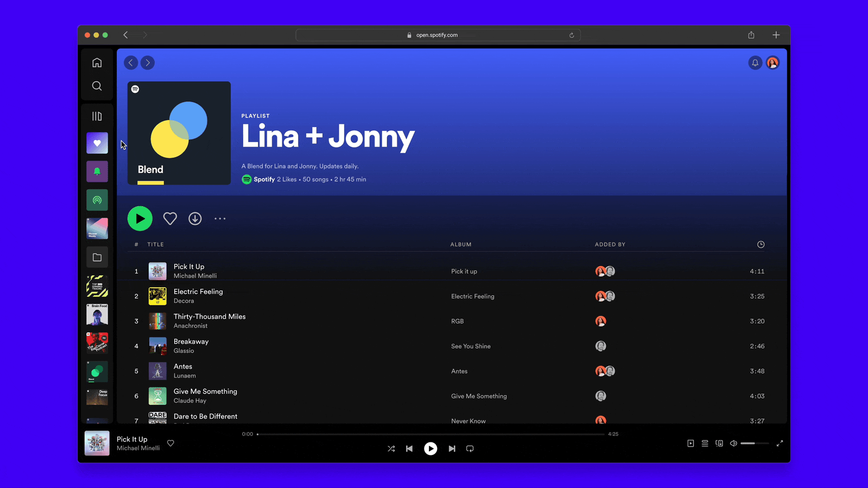Open the Now Playing view
Screen dimensions: 868x488
(x=690, y=443)
